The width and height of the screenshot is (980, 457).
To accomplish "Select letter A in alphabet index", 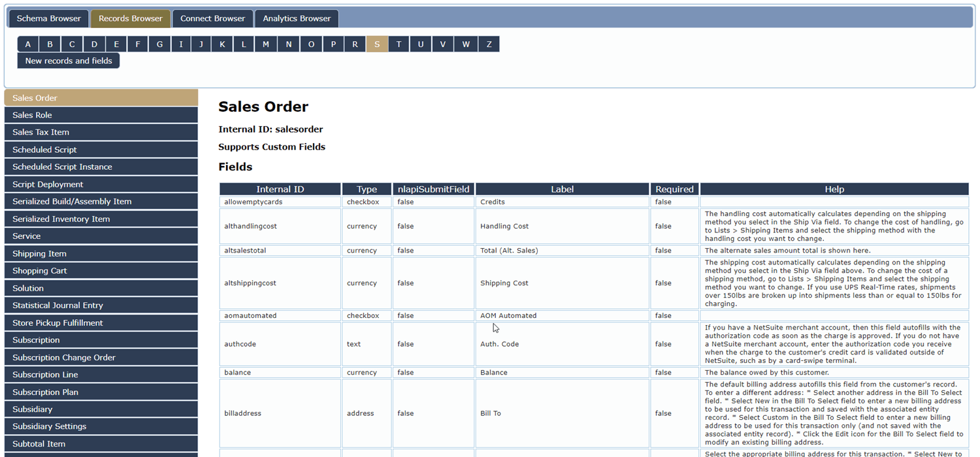I will 28,44.
